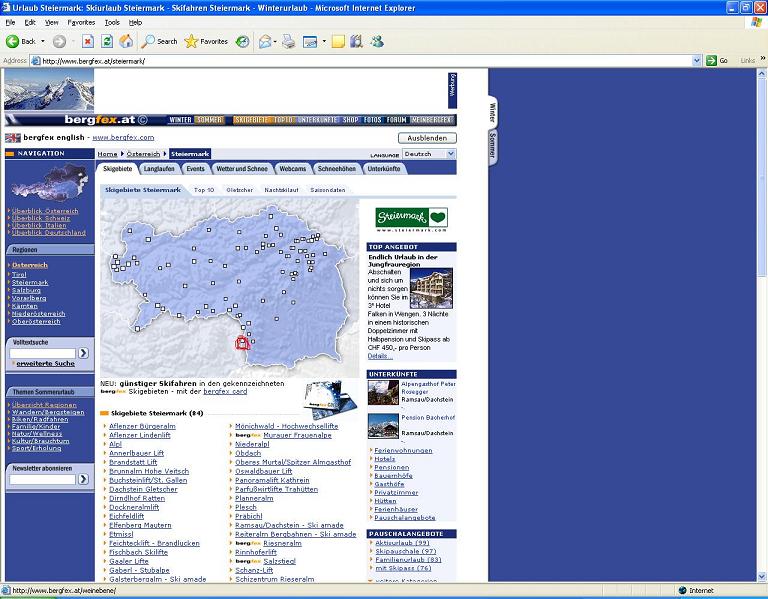Open Favorites star in toolbar
The image size is (768, 599).
coord(206,42)
